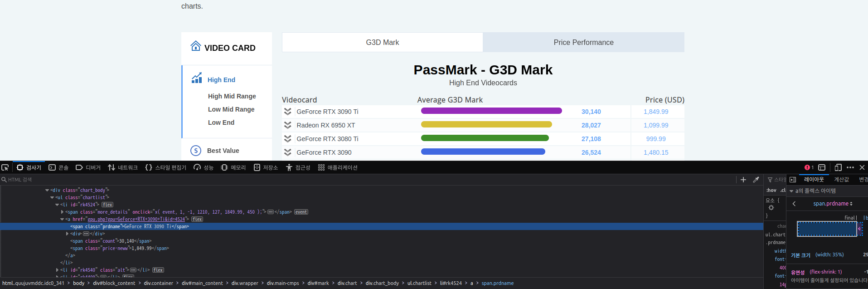Select the G3D Mark chart tab
This screenshot has width=868, height=289.
click(383, 42)
